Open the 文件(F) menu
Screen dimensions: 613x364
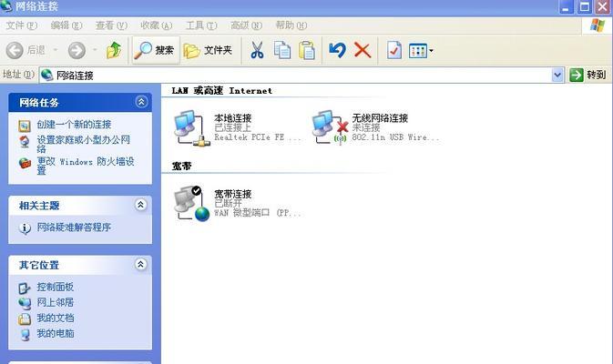pyautogui.click(x=22, y=25)
